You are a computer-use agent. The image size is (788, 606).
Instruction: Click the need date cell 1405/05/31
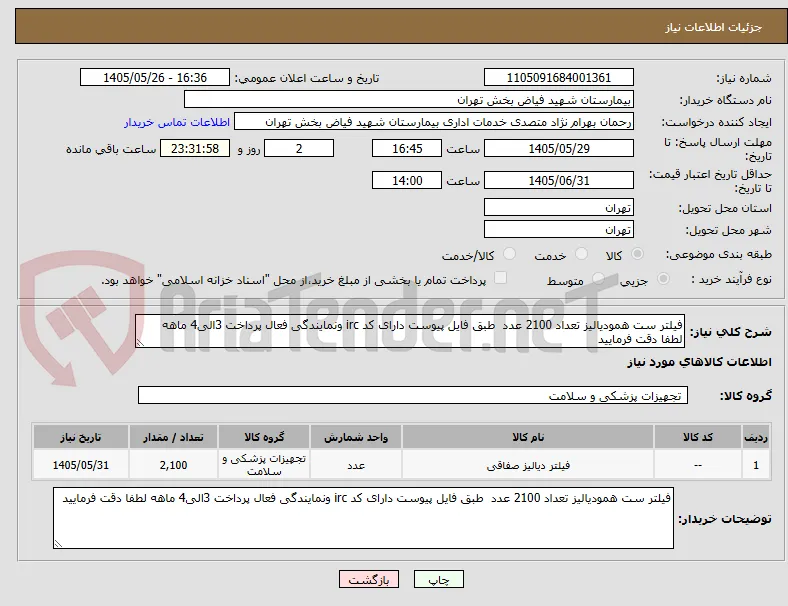[x=80, y=465]
